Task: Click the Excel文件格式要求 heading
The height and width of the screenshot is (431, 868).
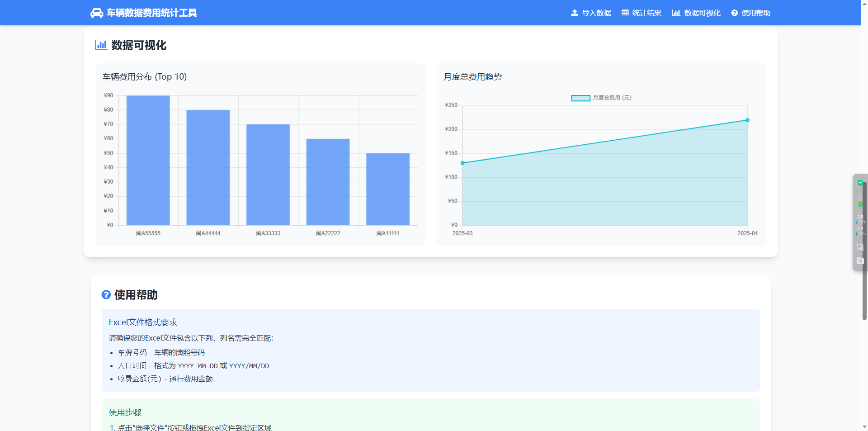Action: 143,322
